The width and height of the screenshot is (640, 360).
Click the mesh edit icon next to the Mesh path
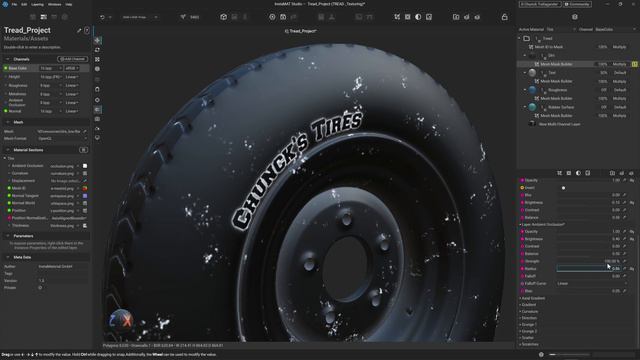coord(84,131)
